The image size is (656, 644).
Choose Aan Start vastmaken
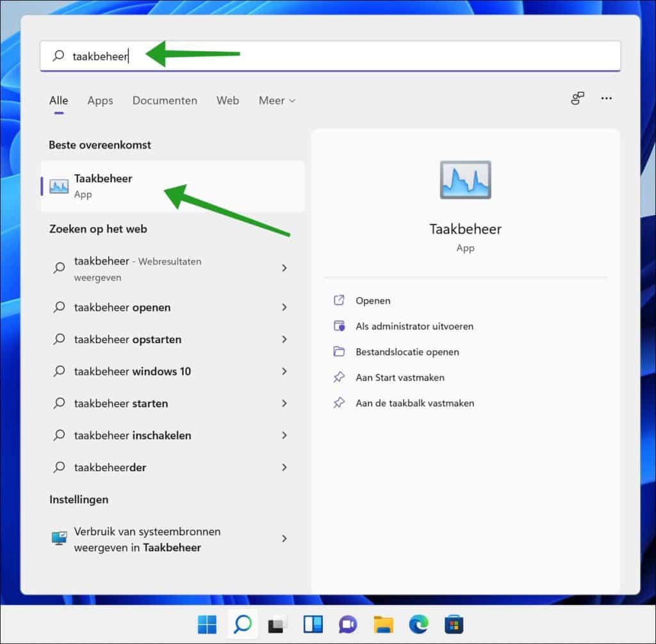point(400,378)
